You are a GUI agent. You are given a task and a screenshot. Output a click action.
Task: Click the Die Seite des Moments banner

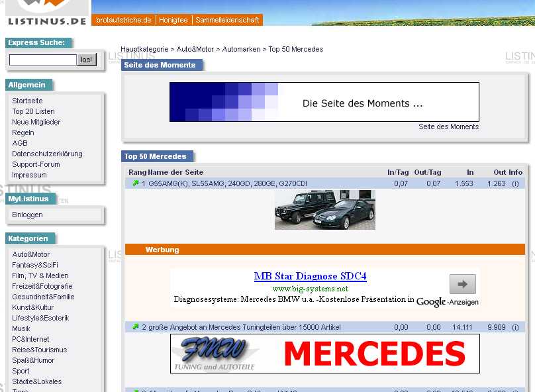324,102
